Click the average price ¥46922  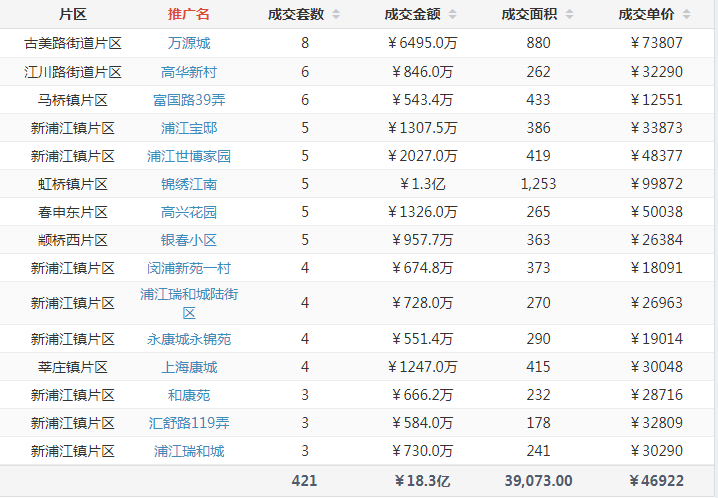[x=656, y=481]
